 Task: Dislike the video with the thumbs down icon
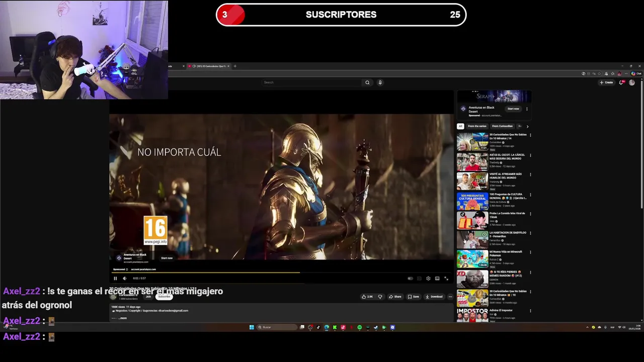[x=380, y=297]
